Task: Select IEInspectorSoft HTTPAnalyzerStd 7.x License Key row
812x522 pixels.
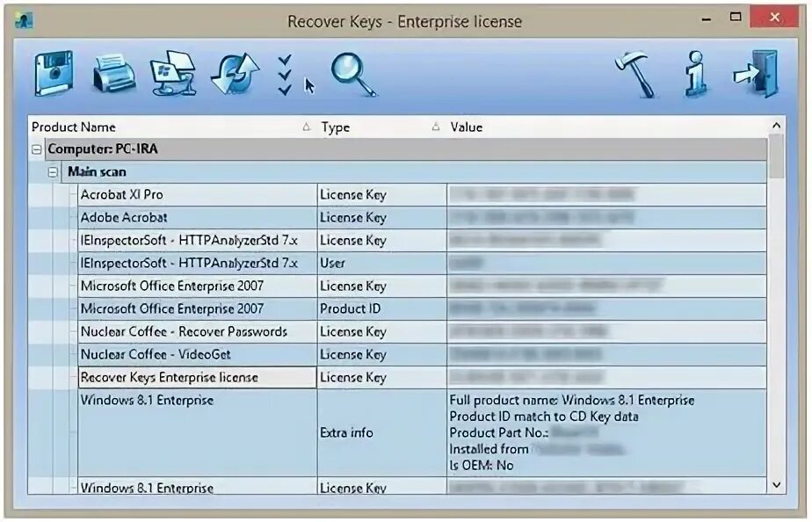Action: pos(422,240)
